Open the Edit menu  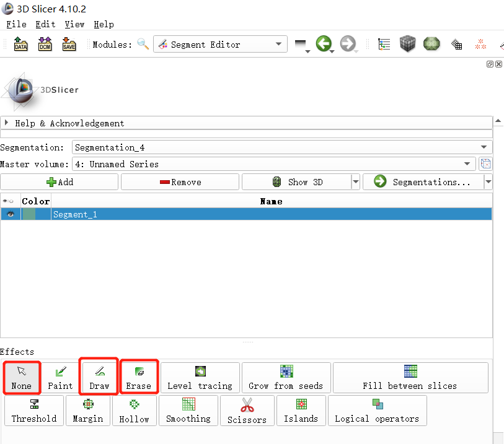[45, 24]
